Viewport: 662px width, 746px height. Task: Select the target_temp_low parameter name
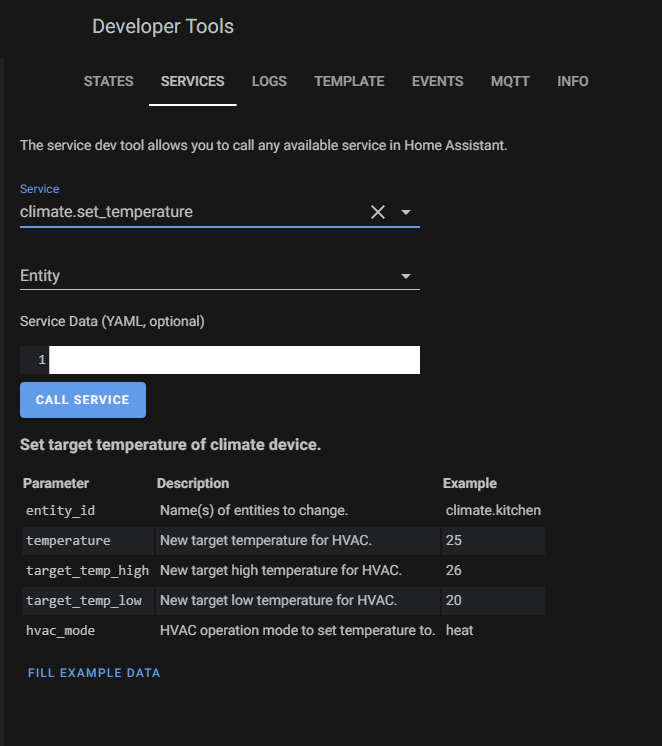84,601
